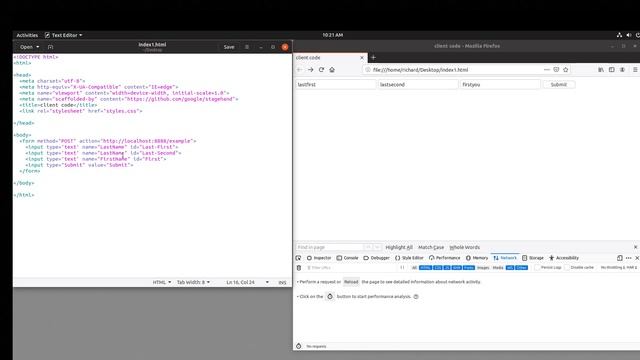Open Firefox hamburger menu
Viewport: 640px width, 360px height.
tap(635, 70)
